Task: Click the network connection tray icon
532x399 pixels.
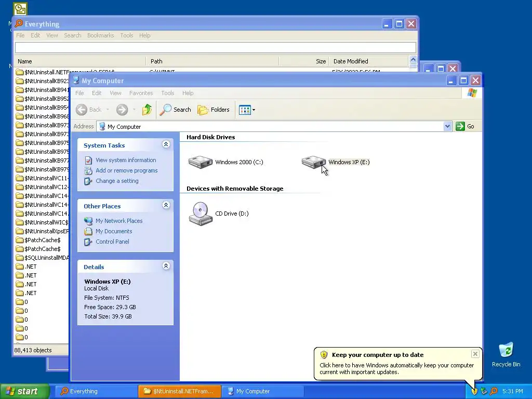Action: 484,391
